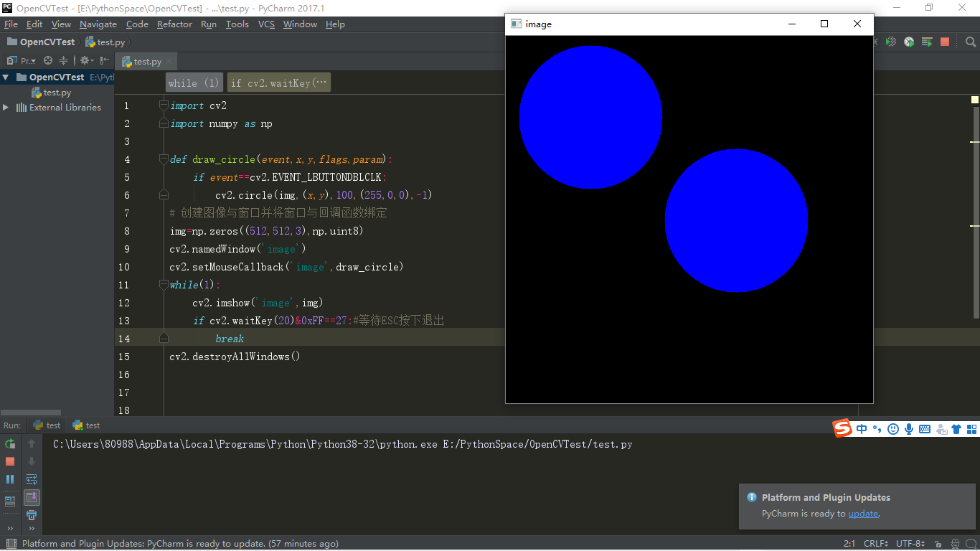980x551 pixels.
Task: Toggle Sogou punctuation mode
Action: tap(877, 429)
